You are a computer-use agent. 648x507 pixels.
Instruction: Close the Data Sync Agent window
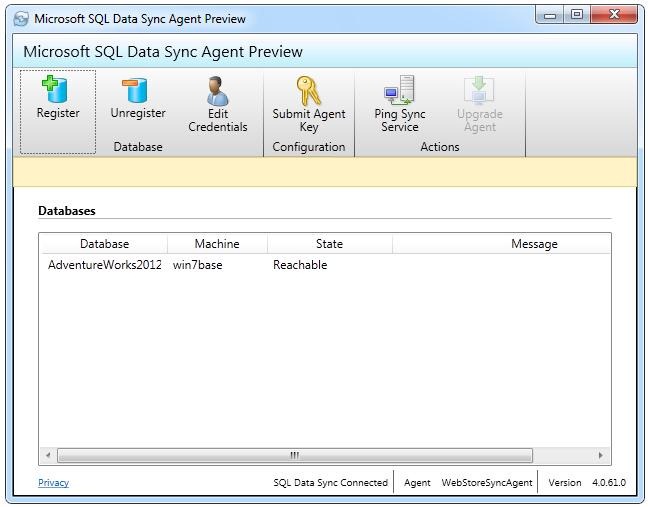coord(614,15)
